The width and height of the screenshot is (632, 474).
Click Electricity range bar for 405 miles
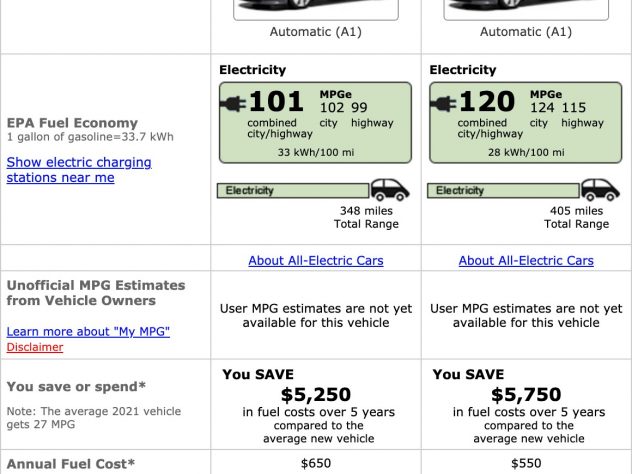[503, 191]
